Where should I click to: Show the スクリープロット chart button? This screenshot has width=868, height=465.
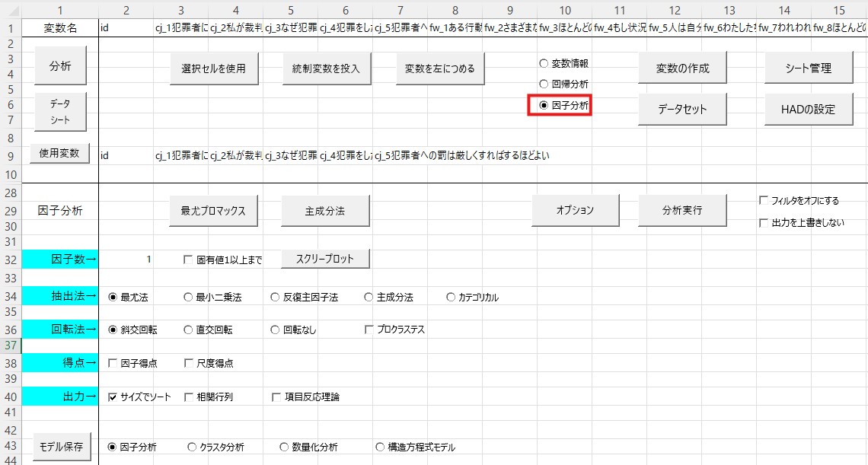(326, 259)
